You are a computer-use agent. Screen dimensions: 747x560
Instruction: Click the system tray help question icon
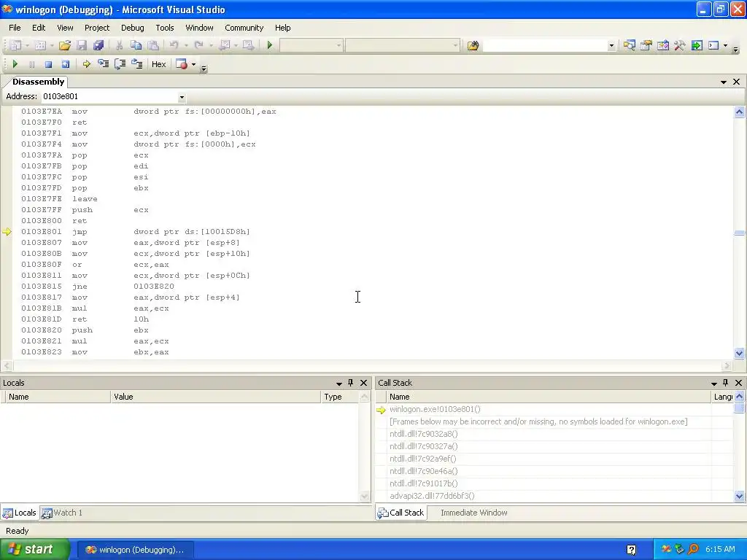(x=631, y=550)
